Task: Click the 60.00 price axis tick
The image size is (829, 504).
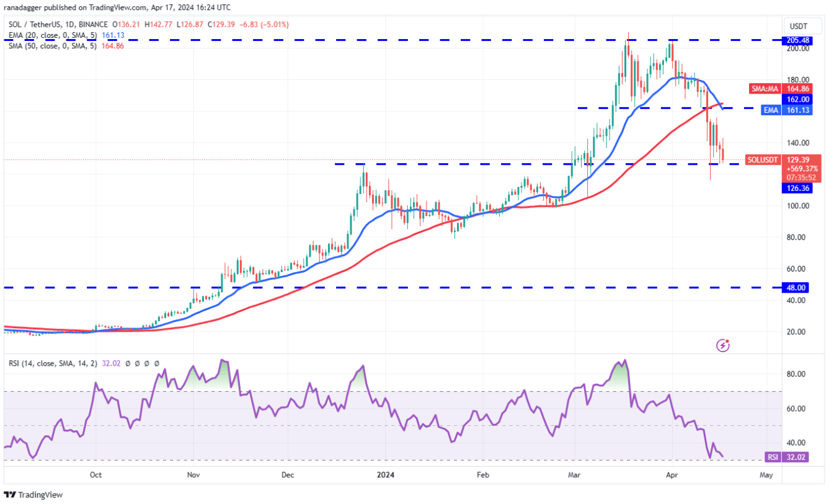Action: [796, 269]
